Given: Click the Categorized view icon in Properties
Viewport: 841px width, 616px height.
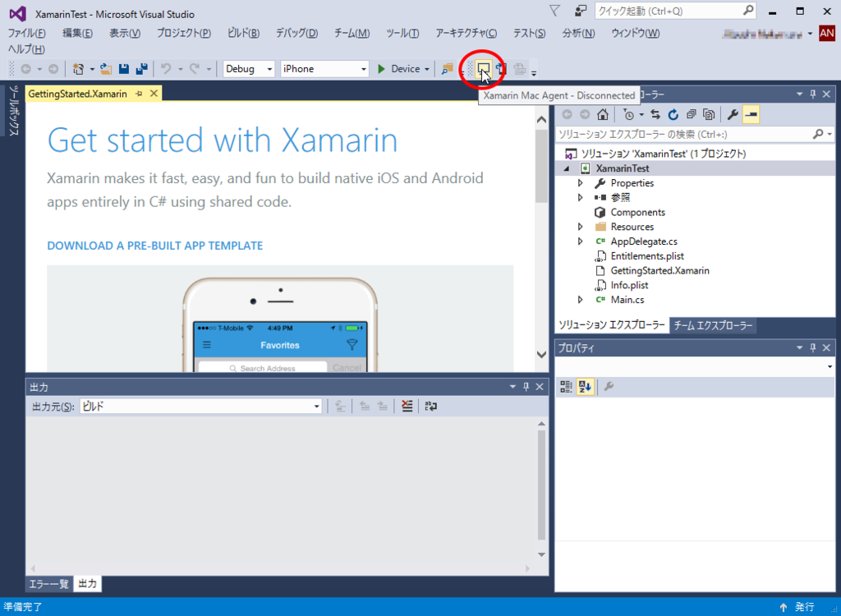Looking at the screenshot, I should [566, 386].
